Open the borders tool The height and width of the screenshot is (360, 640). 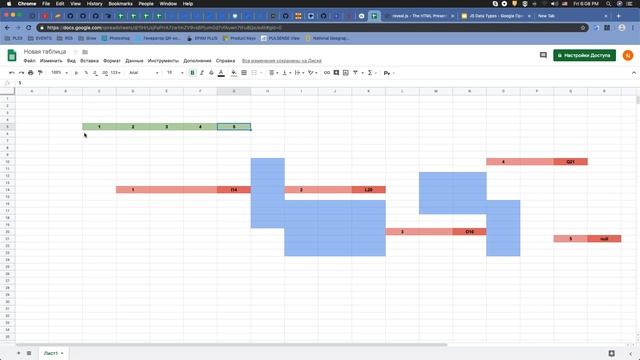(x=244, y=73)
